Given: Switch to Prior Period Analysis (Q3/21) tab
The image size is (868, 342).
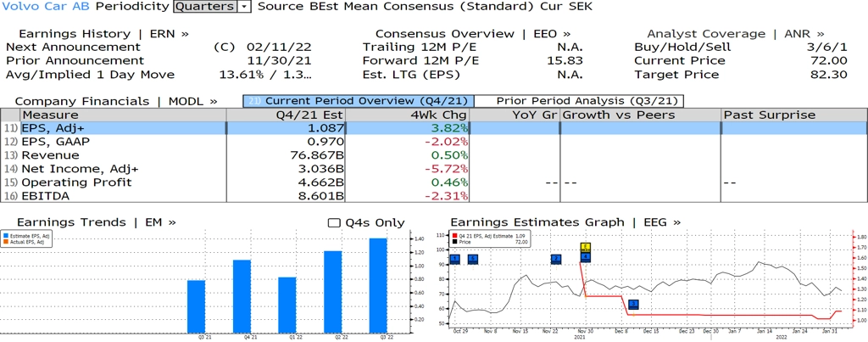Looking at the screenshot, I should (580, 101).
